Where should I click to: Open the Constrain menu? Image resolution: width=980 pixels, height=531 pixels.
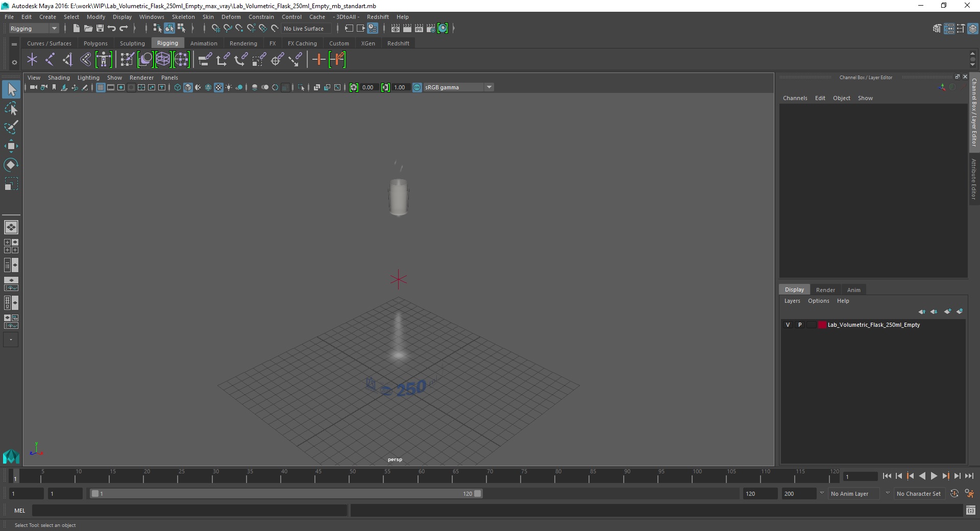click(x=261, y=17)
